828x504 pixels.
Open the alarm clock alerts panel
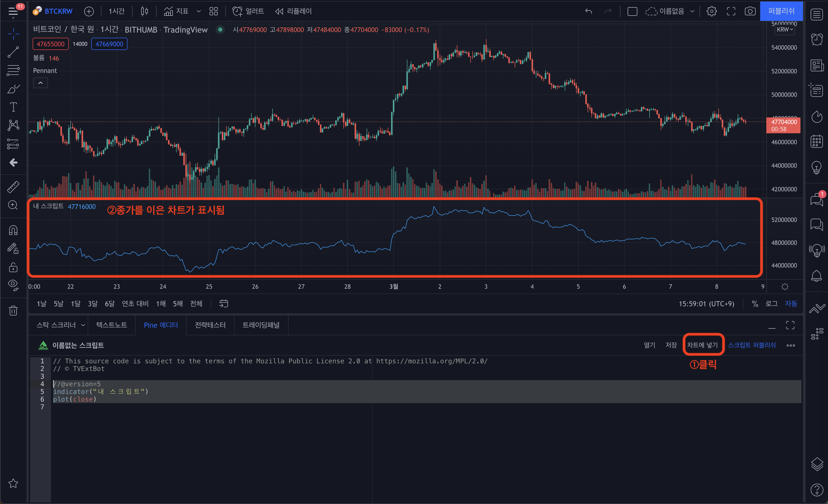click(817, 39)
